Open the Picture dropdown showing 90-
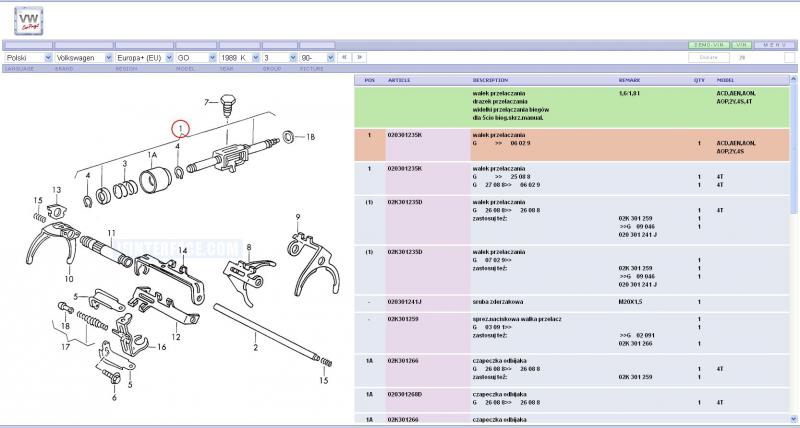Viewport: 800px width, 428px height. tap(317, 58)
